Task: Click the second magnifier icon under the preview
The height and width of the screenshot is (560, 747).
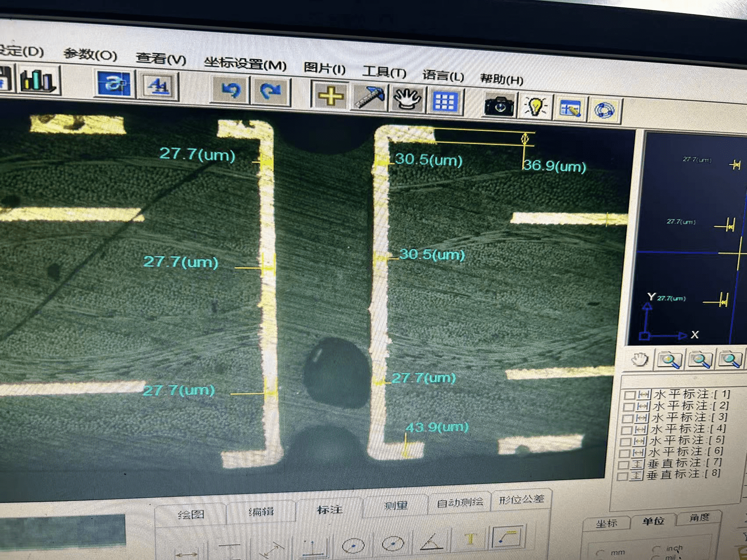Action: click(x=700, y=360)
